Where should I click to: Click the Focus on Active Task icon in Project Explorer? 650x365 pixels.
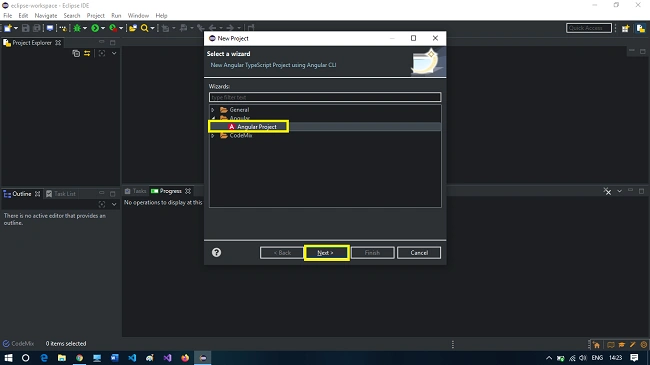pyautogui.click(x=102, y=53)
